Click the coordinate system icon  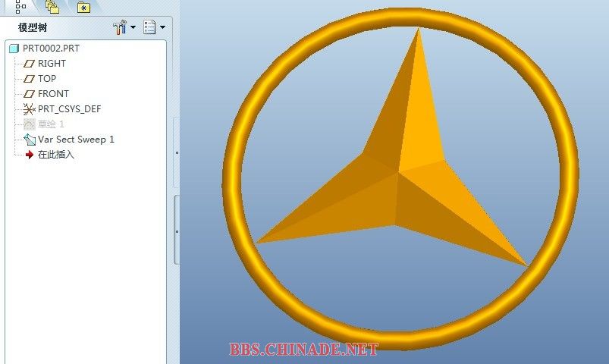[x=29, y=109]
